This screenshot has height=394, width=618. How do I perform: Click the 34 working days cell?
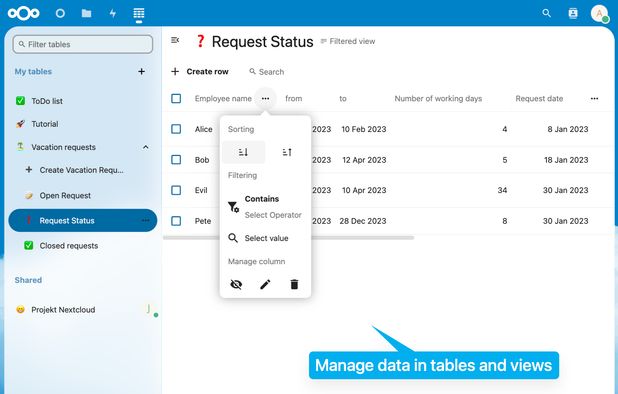(x=502, y=190)
